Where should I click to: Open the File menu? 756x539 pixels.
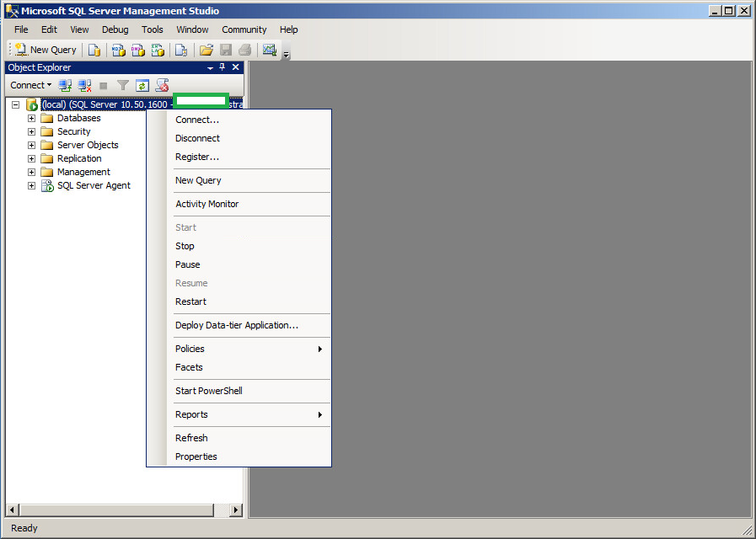click(21, 29)
